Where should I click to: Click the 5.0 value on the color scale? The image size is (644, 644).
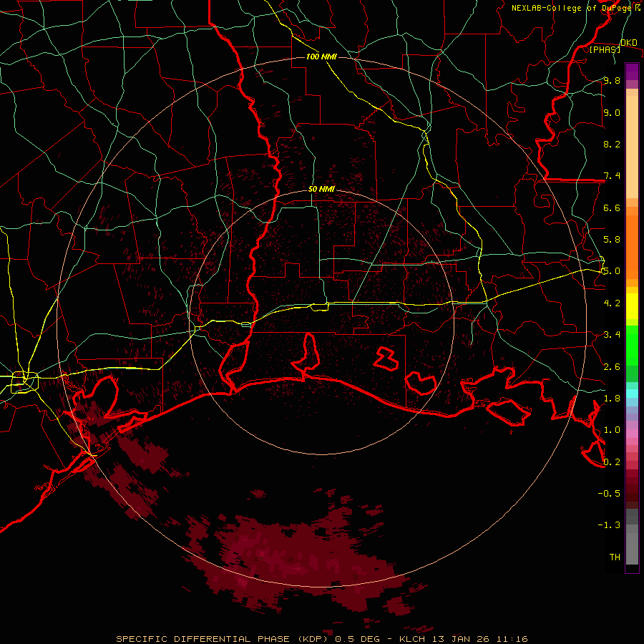tap(612, 271)
